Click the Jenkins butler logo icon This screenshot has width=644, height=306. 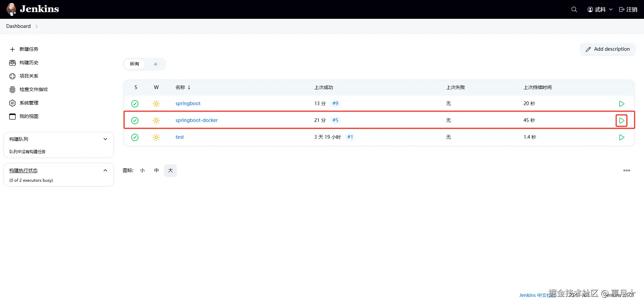[11, 9]
